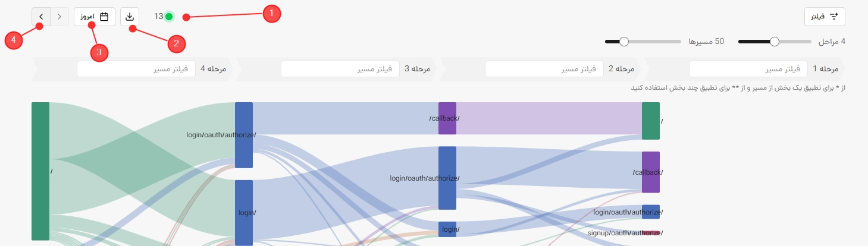Focus the مرحله 4 path filter field
This screenshot has width=868, height=246.
(136, 69)
